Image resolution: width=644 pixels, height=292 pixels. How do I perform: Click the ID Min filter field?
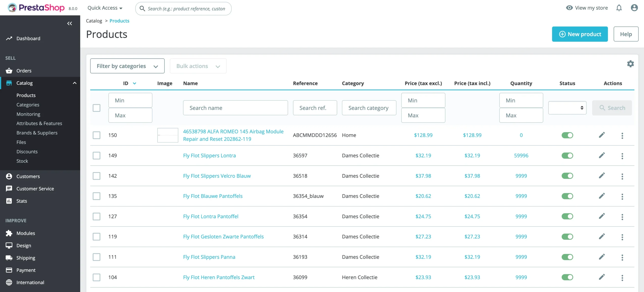130,100
